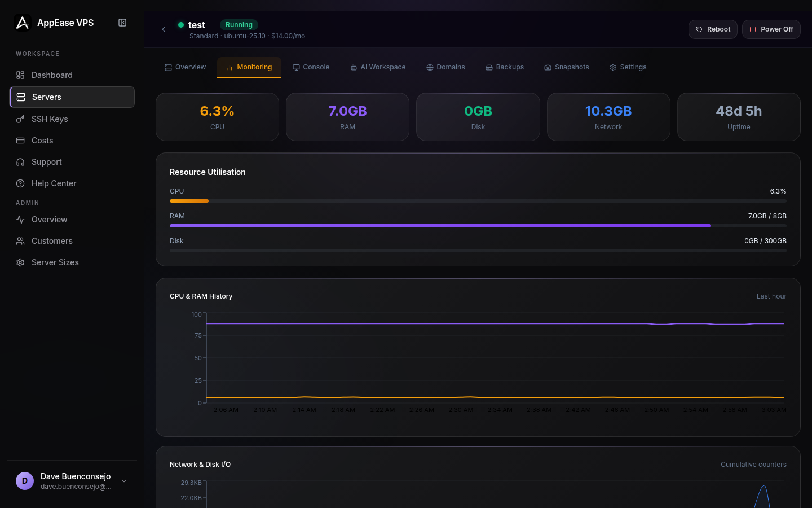
Task: Open the server Settings tab
Action: tap(628, 67)
